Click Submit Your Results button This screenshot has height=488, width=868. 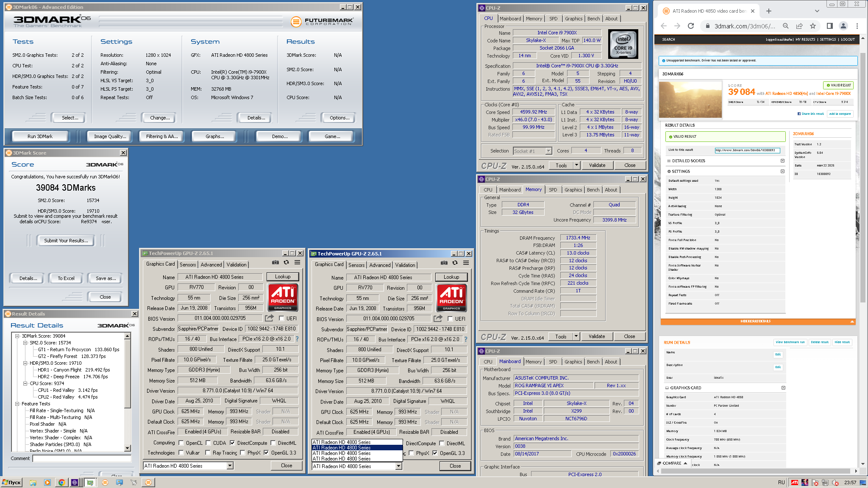(66, 240)
